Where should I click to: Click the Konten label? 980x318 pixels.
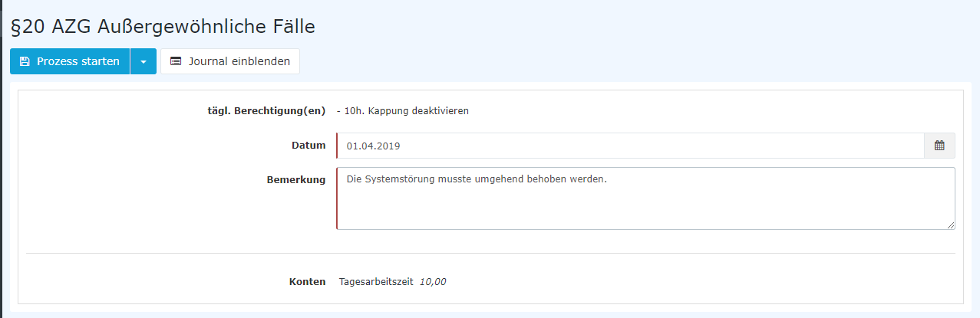(x=308, y=281)
